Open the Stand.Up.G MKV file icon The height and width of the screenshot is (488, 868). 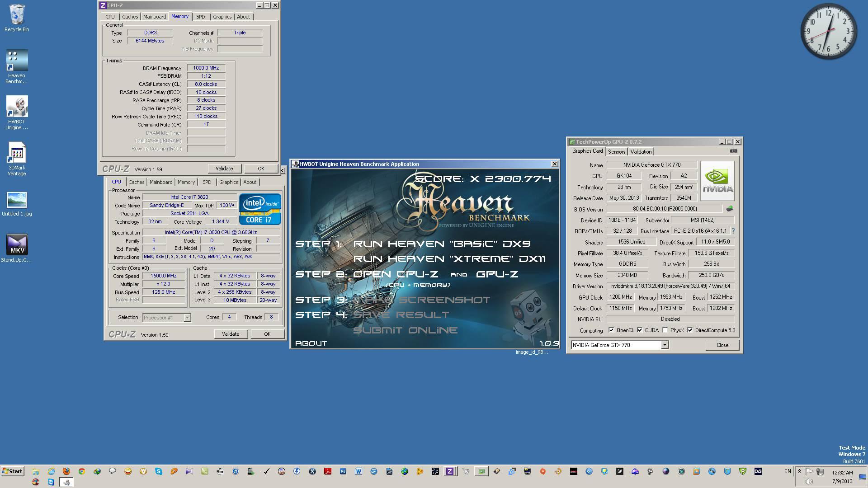pyautogui.click(x=17, y=248)
